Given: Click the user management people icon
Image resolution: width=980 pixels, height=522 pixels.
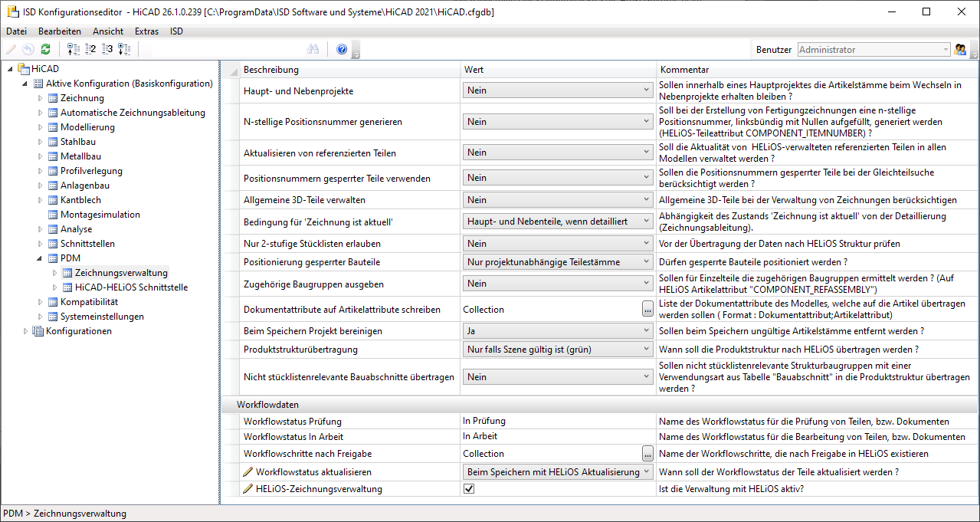Looking at the screenshot, I should click(x=961, y=50).
